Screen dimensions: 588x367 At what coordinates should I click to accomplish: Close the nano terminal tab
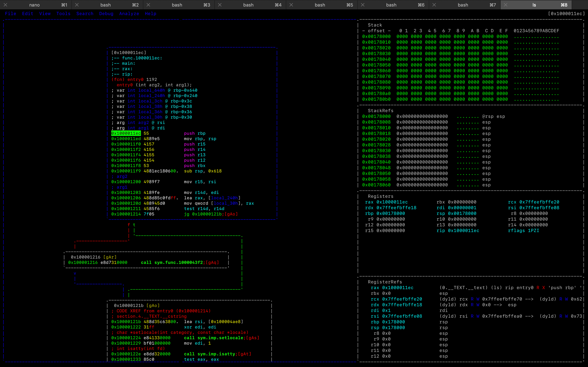(x=5, y=5)
